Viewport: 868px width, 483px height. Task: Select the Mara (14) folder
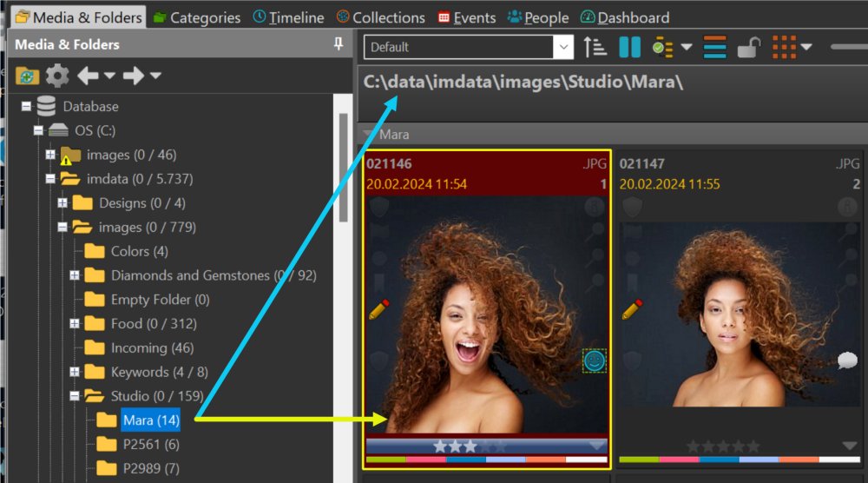click(x=151, y=420)
